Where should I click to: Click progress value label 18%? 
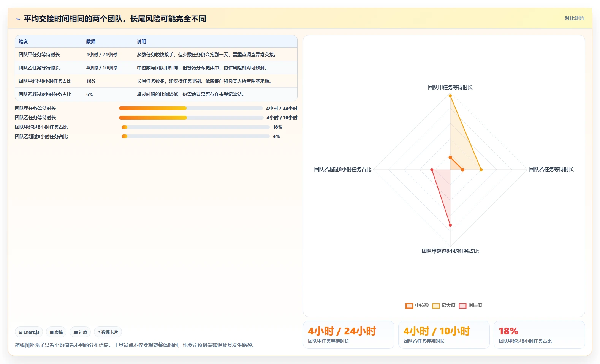277,127
